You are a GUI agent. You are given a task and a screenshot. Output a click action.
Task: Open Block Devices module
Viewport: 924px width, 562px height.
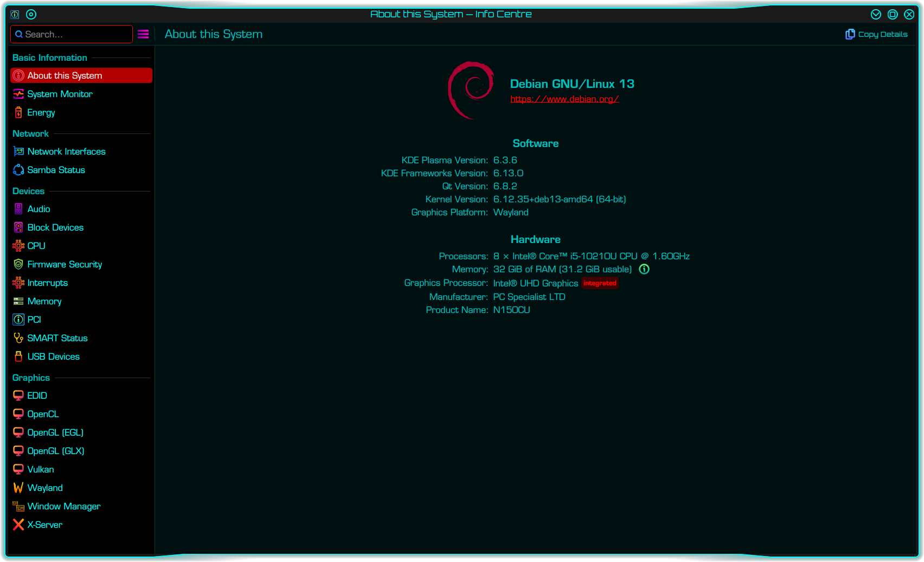(81, 227)
